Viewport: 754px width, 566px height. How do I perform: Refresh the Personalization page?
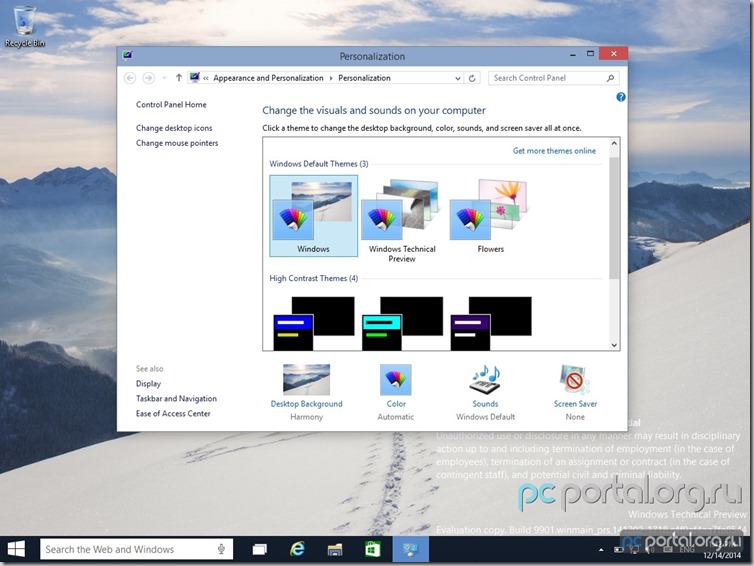click(472, 78)
